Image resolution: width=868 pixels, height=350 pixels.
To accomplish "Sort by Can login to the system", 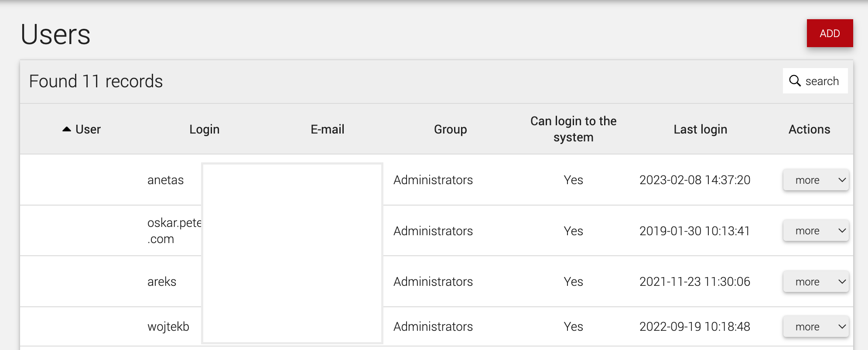I will click(573, 129).
